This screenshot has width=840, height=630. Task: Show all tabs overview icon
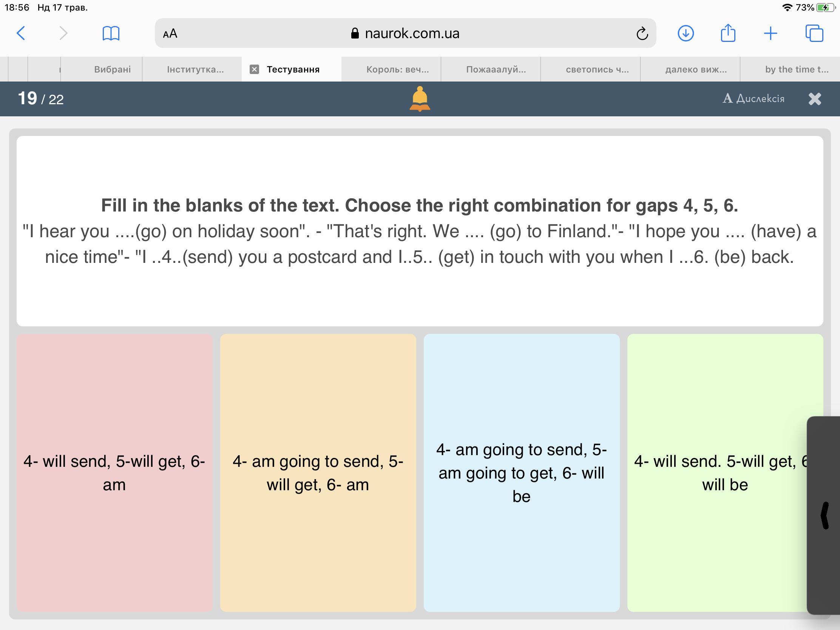(x=814, y=33)
